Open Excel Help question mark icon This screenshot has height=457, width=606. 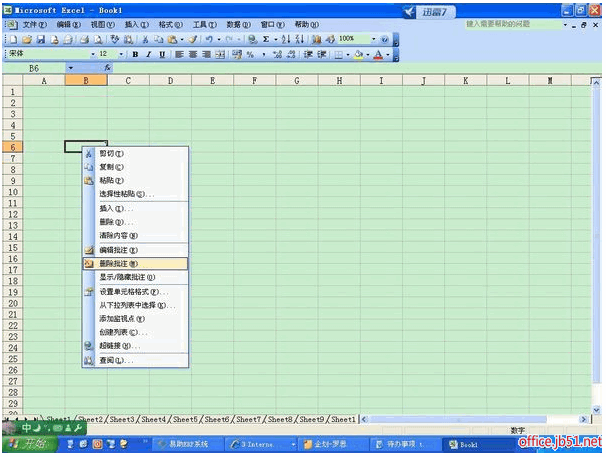pos(385,39)
